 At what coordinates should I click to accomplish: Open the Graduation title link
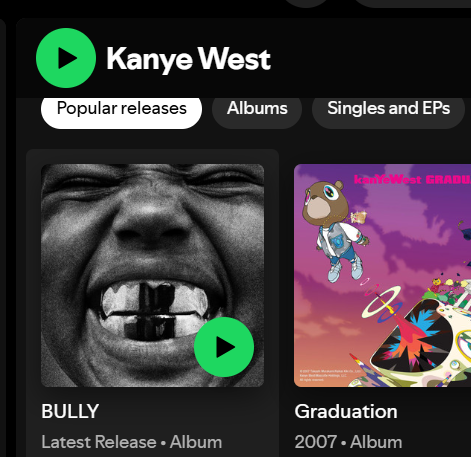point(346,412)
